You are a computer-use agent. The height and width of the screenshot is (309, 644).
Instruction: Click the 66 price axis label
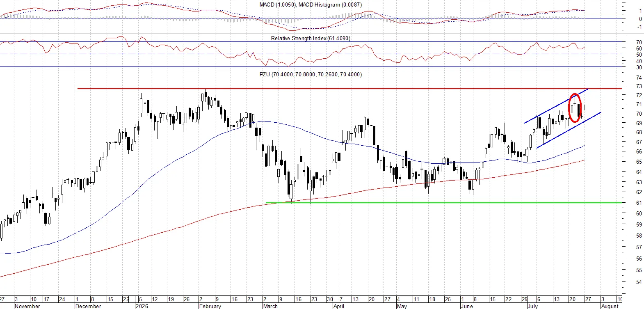639,152
